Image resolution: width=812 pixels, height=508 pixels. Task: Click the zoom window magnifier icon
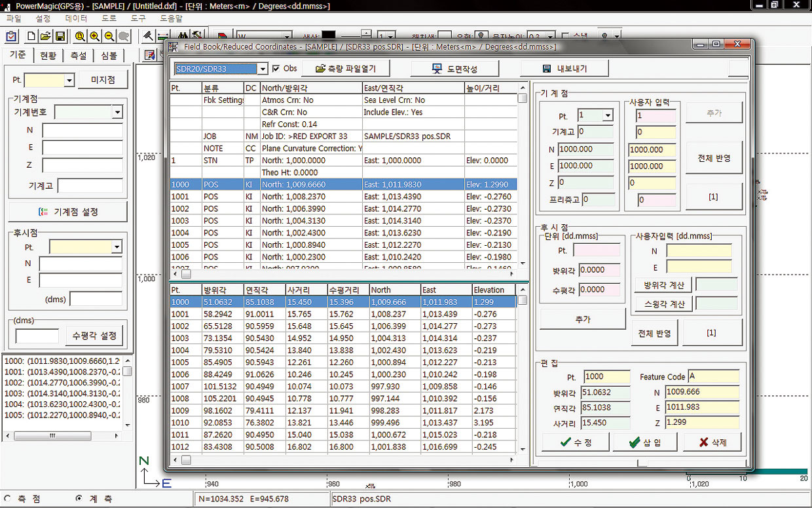tap(80, 37)
